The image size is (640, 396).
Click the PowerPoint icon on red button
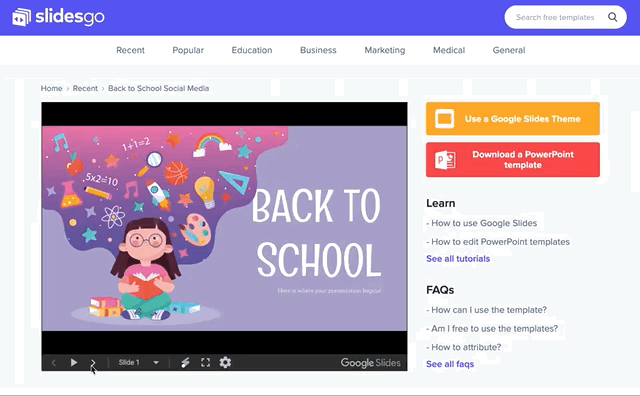(445, 160)
